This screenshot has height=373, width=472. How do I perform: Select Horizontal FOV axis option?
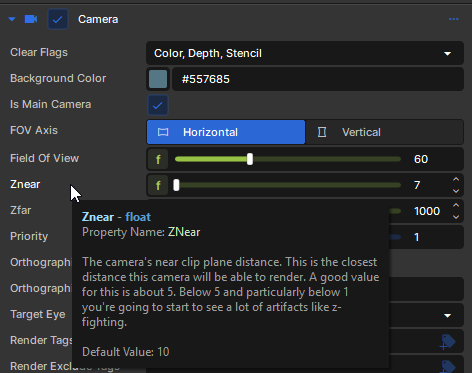[226, 132]
